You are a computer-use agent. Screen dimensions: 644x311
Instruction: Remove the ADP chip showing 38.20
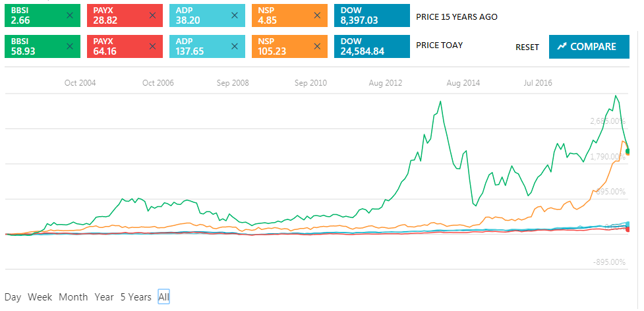click(235, 15)
